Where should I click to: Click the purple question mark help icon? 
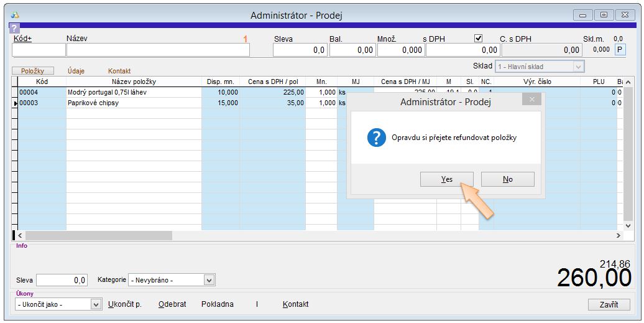coord(15,28)
